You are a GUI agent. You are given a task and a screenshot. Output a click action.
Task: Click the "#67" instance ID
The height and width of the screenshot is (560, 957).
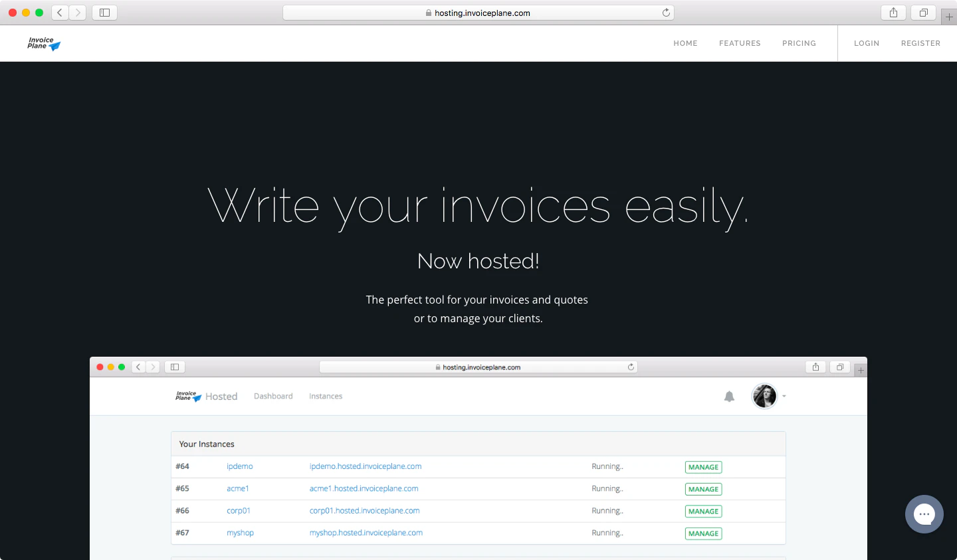pos(182,533)
